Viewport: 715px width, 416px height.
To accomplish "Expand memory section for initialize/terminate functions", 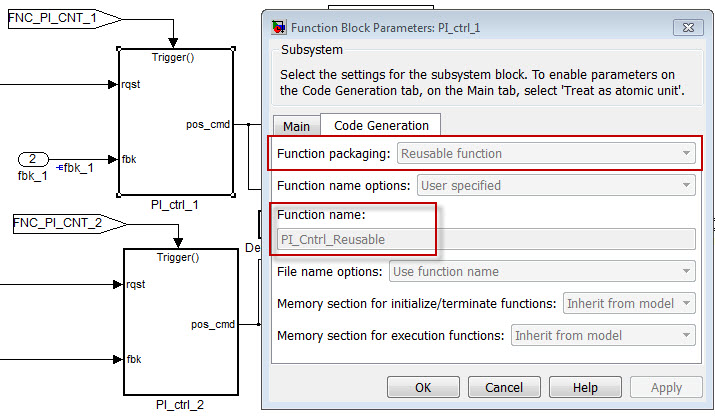I will [x=629, y=303].
